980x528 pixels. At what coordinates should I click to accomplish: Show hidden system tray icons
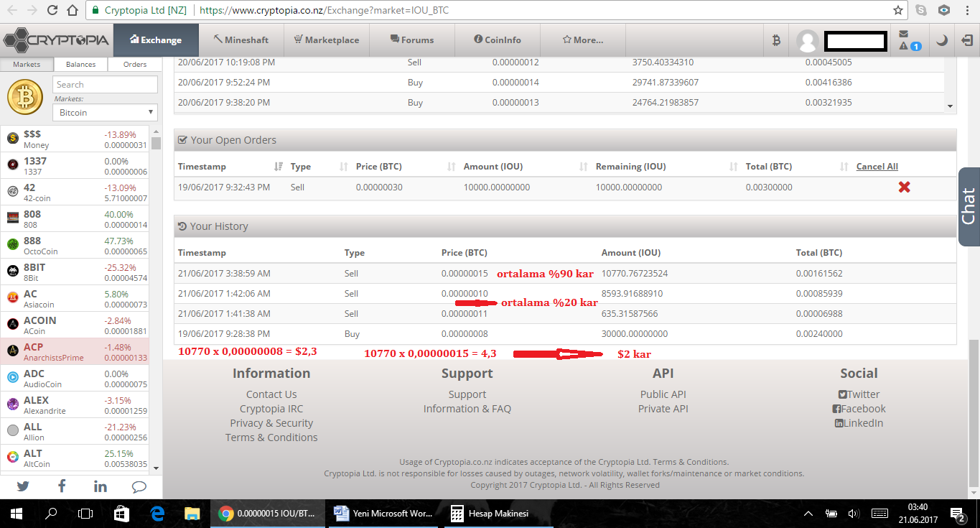(x=808, y=514)
